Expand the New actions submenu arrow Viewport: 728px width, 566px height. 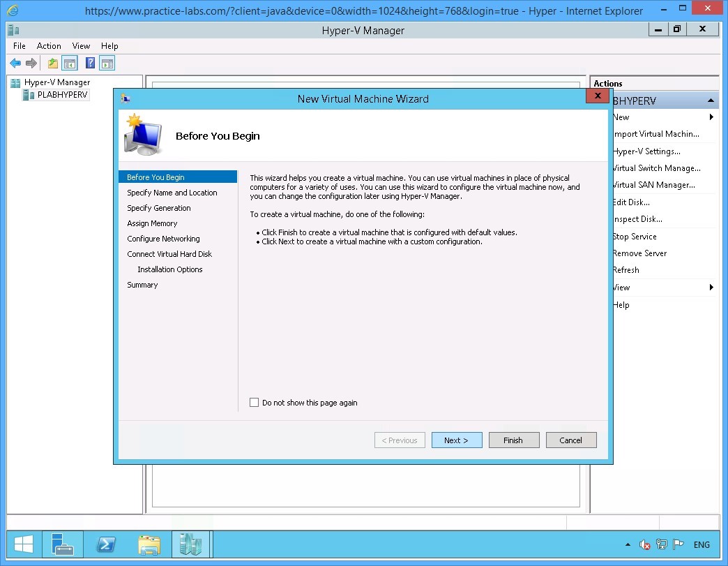click(711, 117)
